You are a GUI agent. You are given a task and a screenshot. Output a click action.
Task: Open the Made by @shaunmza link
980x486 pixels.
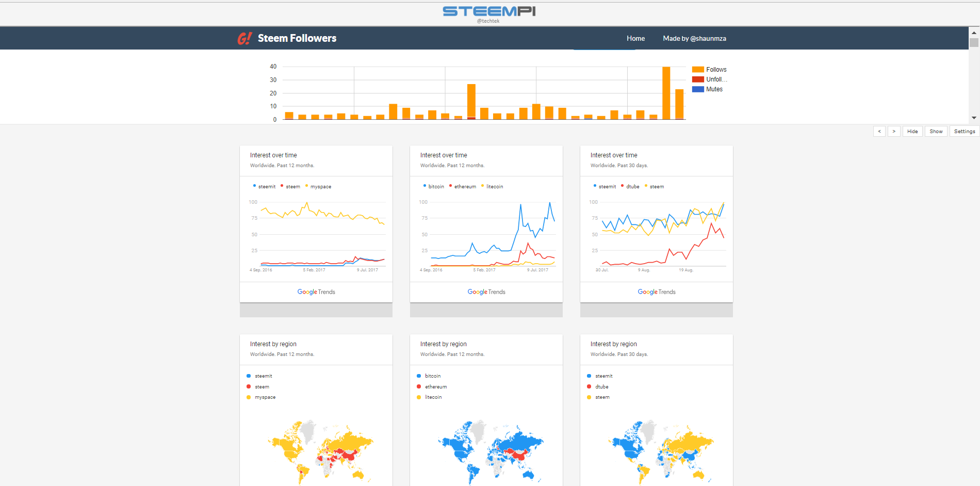click(x=694, y=38)
